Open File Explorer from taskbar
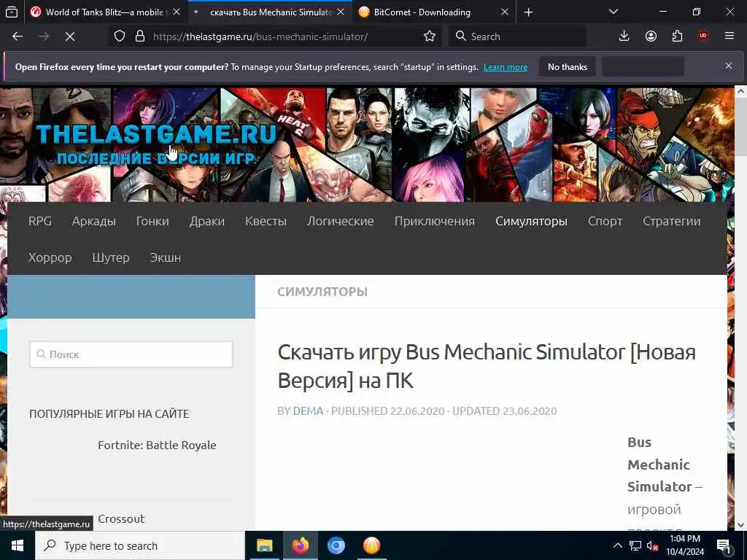The height and width of the screenshot is (560, 747). tap(264, 545)
